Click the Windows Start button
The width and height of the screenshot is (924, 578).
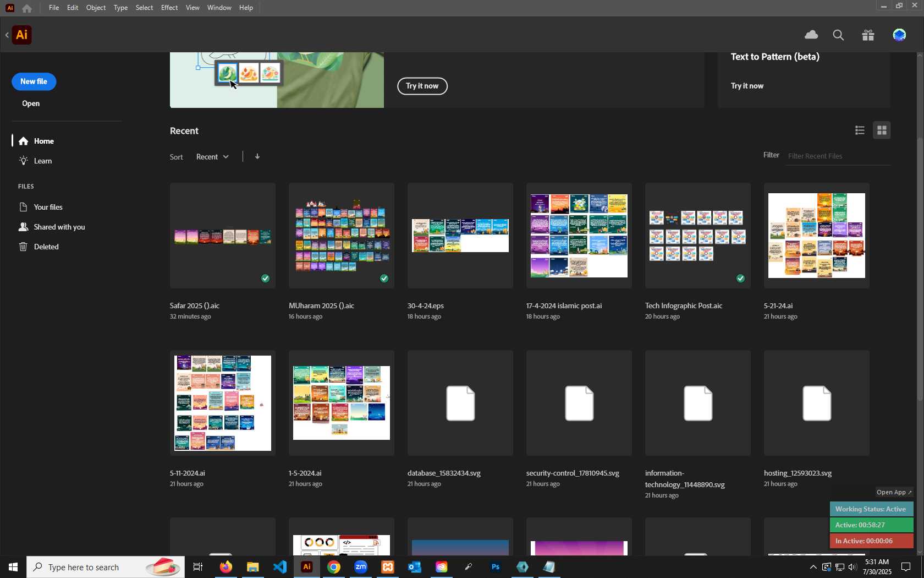click(x=13, y=567)
